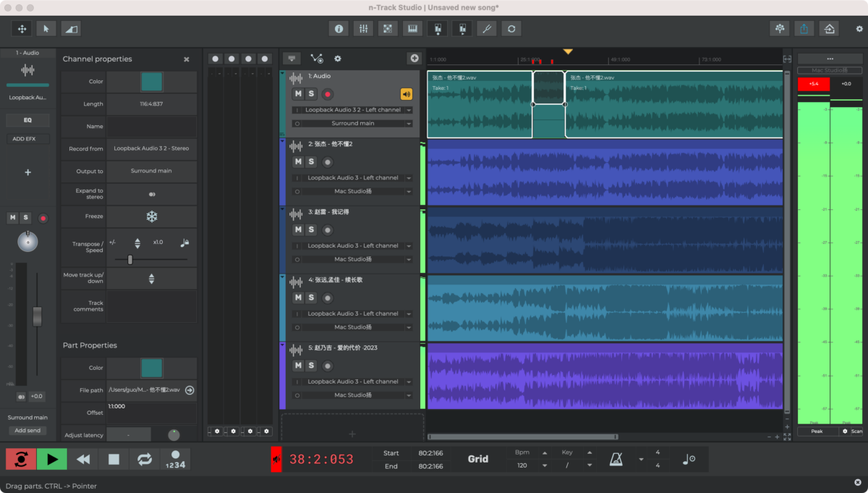
Task: Open the track list collapse dropdown button
Action: (292, 59)
